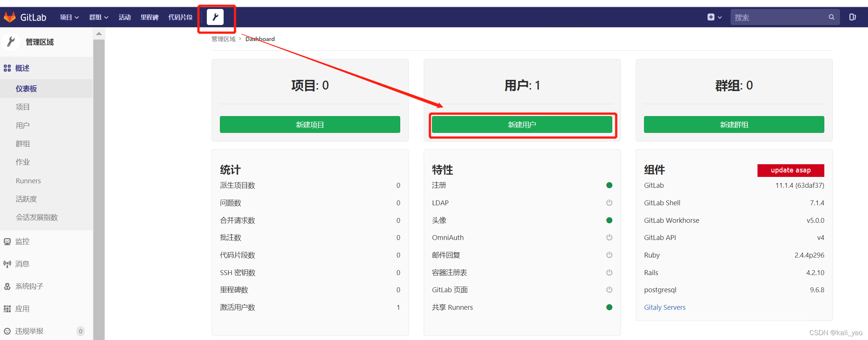Click the GitLab Workhorse v5.0.0 value
This screenshot has width=868, height=340.
pyautogui.click(x=815, y=220)
